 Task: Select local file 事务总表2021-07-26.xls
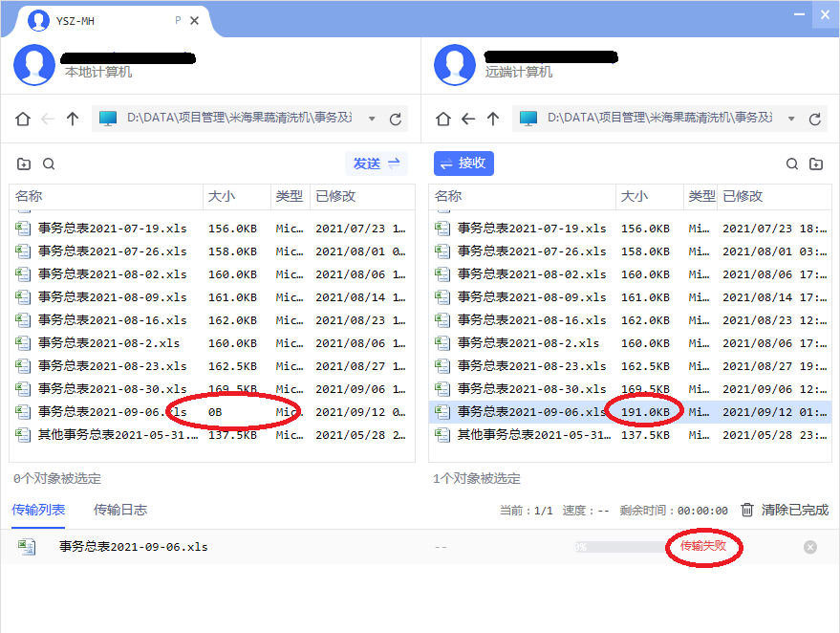(x=212, y=251)
